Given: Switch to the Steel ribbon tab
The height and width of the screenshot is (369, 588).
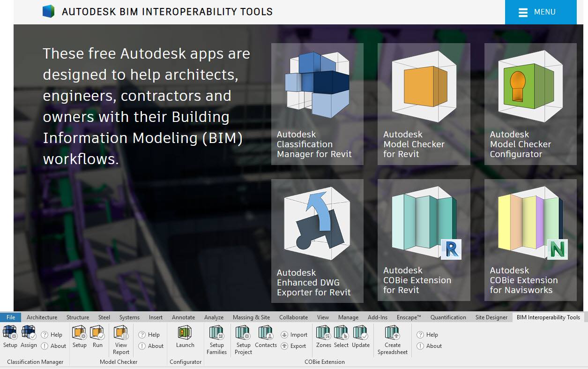Looking at the screenshot, I should point(104,317).
